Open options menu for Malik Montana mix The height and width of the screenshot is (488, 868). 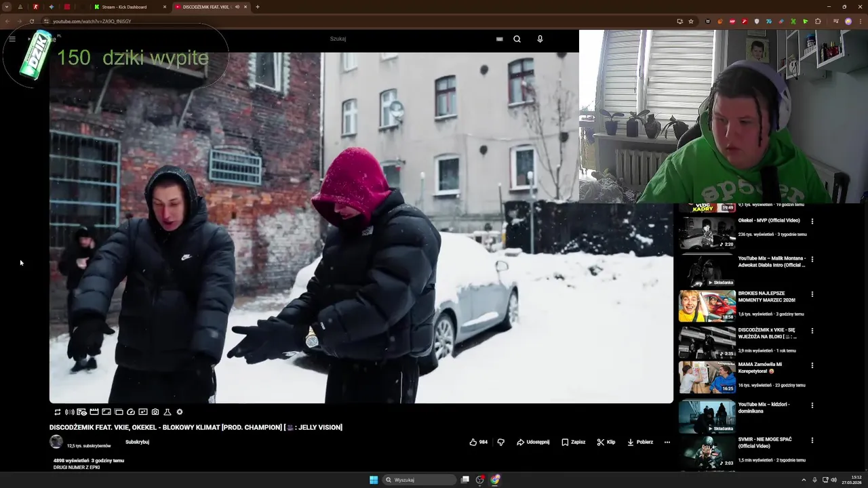(812, 259)
